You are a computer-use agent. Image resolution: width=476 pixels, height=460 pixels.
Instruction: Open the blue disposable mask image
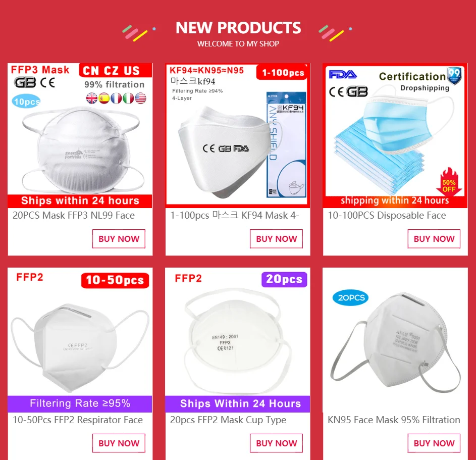coord(395,135)
